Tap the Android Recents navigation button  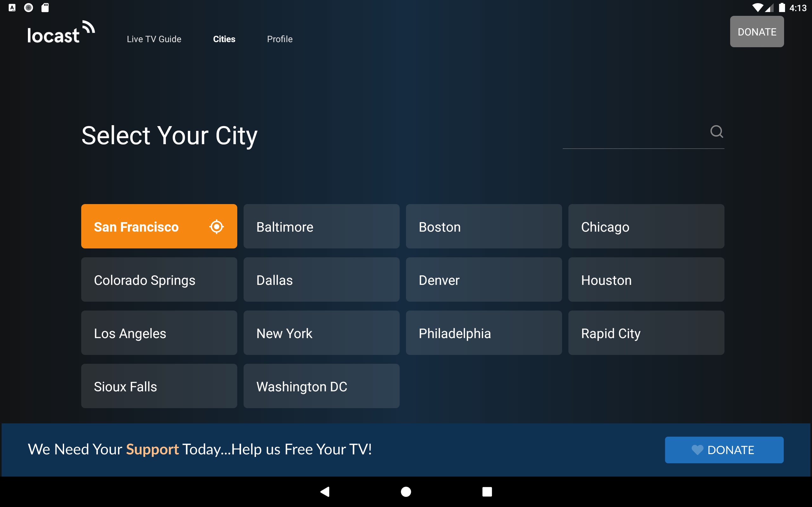click(x=487, y=491)
